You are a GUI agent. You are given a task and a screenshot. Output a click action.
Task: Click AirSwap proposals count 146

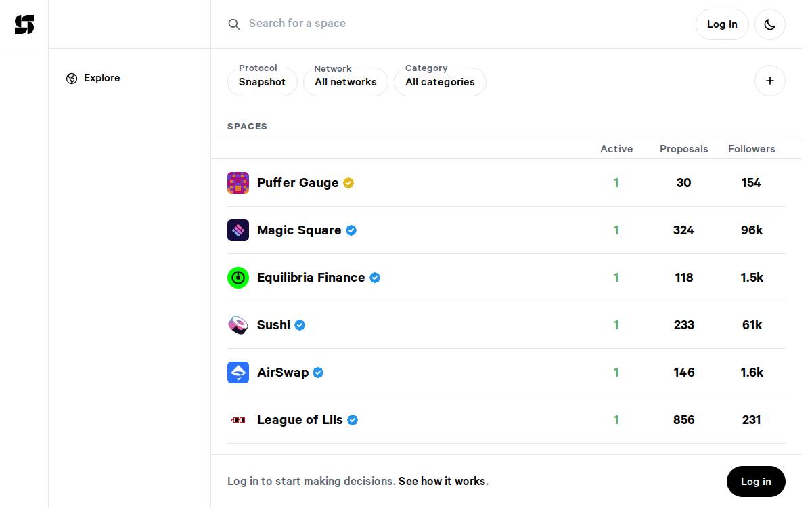[684, 373]
